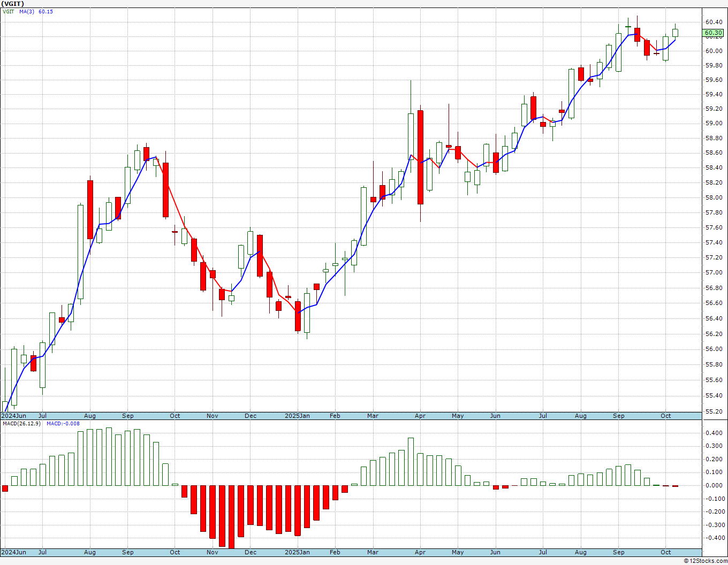Click the 56.00 price axis label

714,349
